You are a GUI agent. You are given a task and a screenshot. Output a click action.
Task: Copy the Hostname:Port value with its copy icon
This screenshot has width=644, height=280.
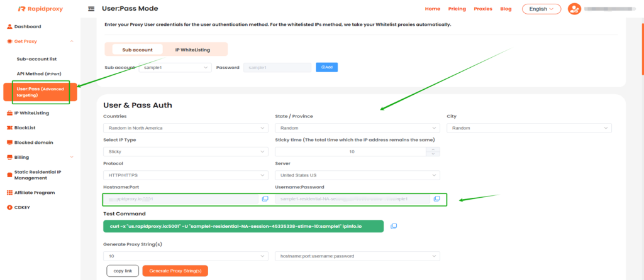pos(265,199)
